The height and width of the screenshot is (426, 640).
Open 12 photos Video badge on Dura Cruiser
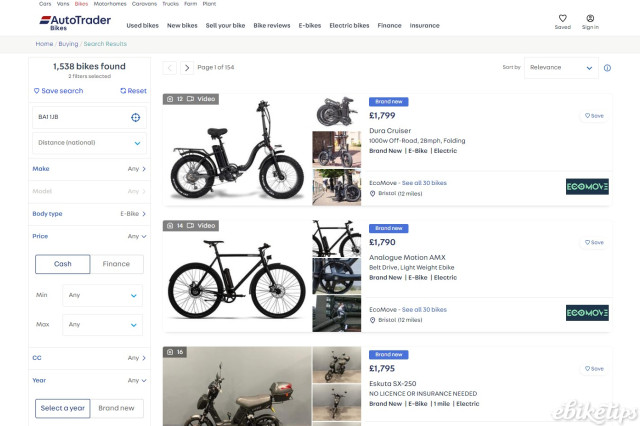pos(191,99)
